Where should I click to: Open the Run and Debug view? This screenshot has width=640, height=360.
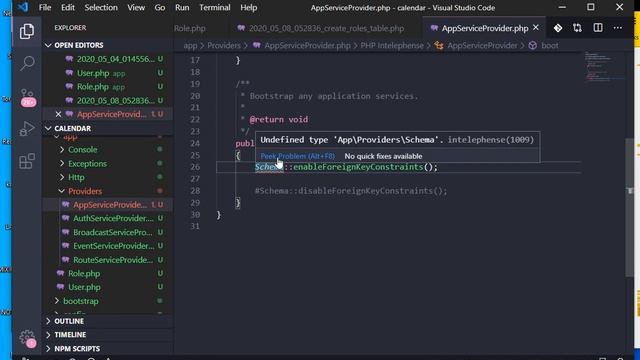pos(27,129)
